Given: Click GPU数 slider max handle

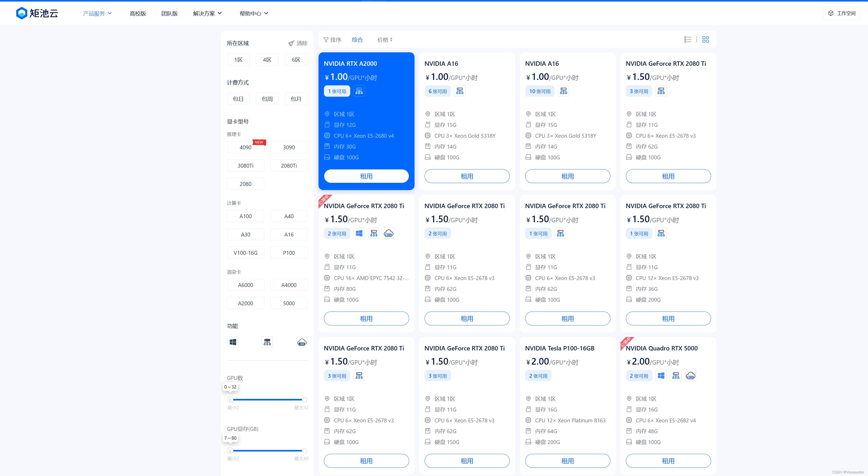Looking at the screenshot, I should coord(304,400).
